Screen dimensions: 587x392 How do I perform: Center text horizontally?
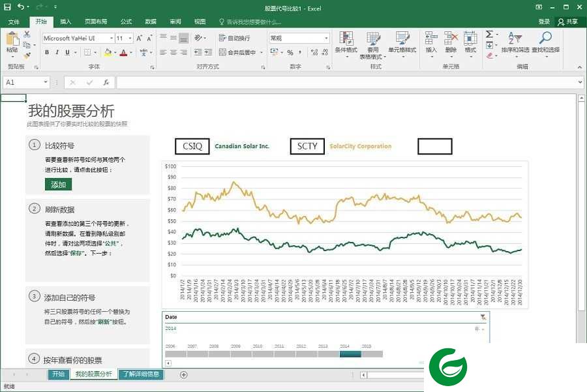tap(173, 52)
